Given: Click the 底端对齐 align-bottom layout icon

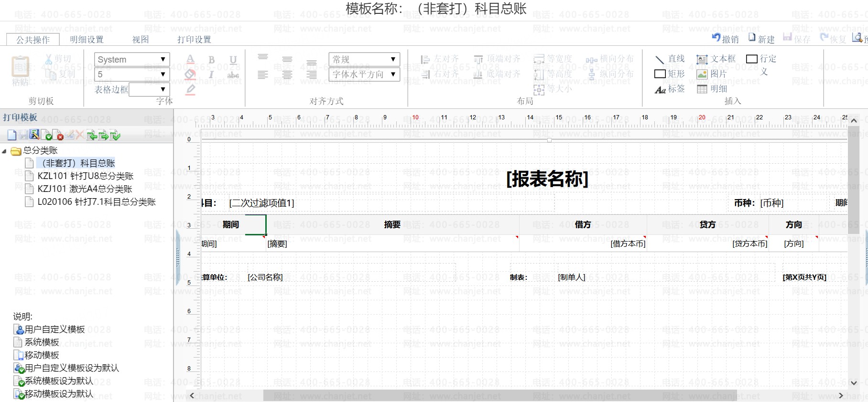Looking at the screenshot, I should [x=478, y=74].
